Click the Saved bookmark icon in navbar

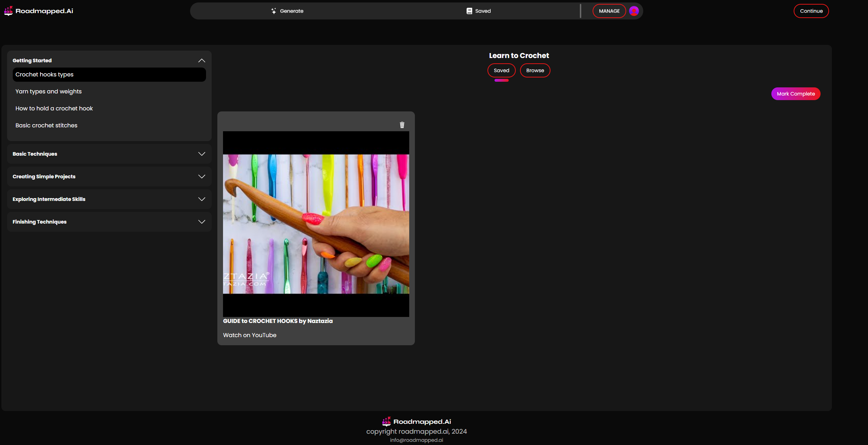point(469,11)
